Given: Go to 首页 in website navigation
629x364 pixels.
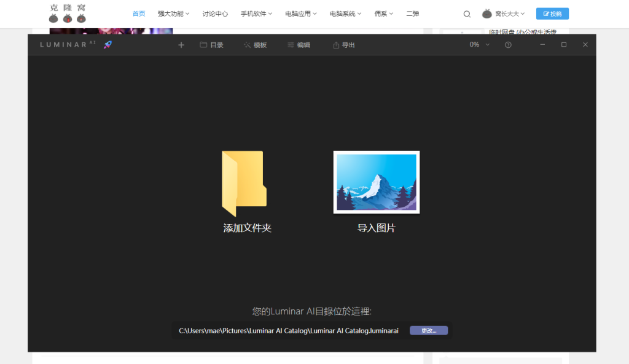Looking at the screenshot, I should 139,14.
